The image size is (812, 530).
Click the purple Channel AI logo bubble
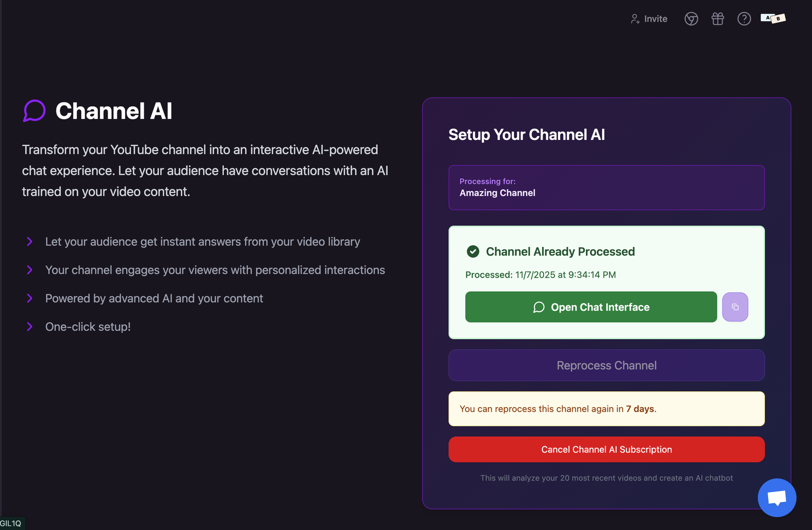(x=34, y=111)
